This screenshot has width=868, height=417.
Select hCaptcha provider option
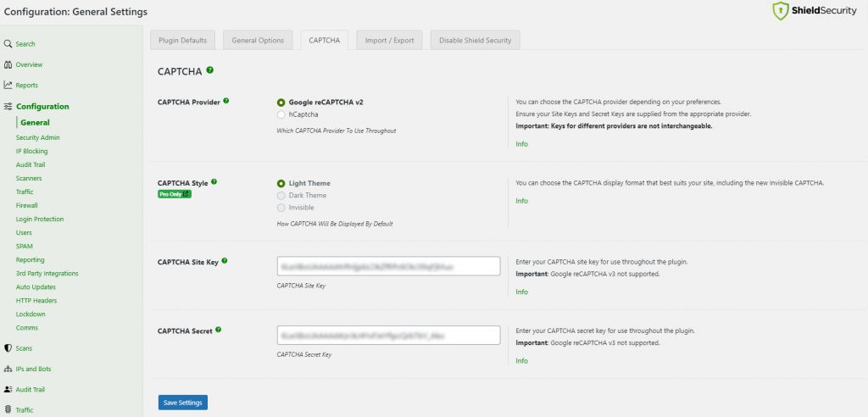(x=281, y=114)
